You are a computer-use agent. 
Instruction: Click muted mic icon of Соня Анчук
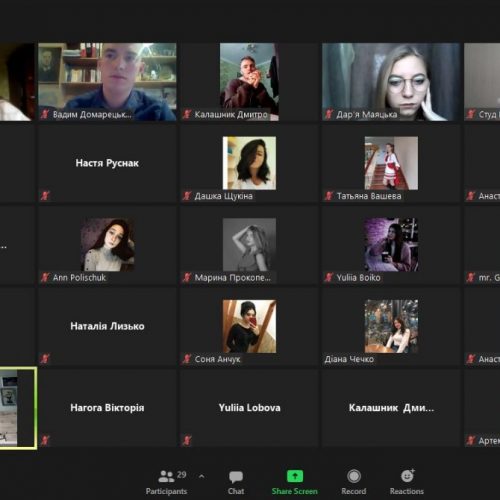pos(187,359)
